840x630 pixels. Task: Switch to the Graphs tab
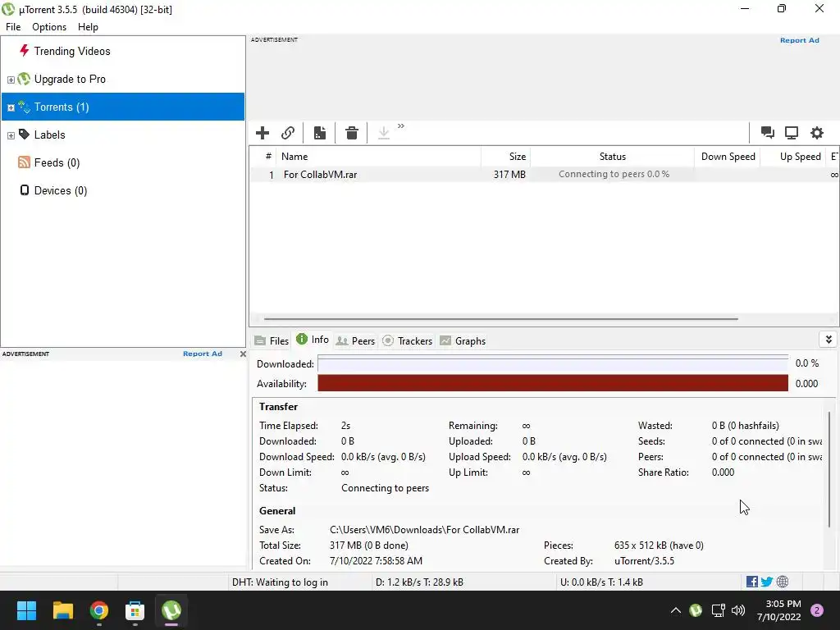[x=463, y=340]
